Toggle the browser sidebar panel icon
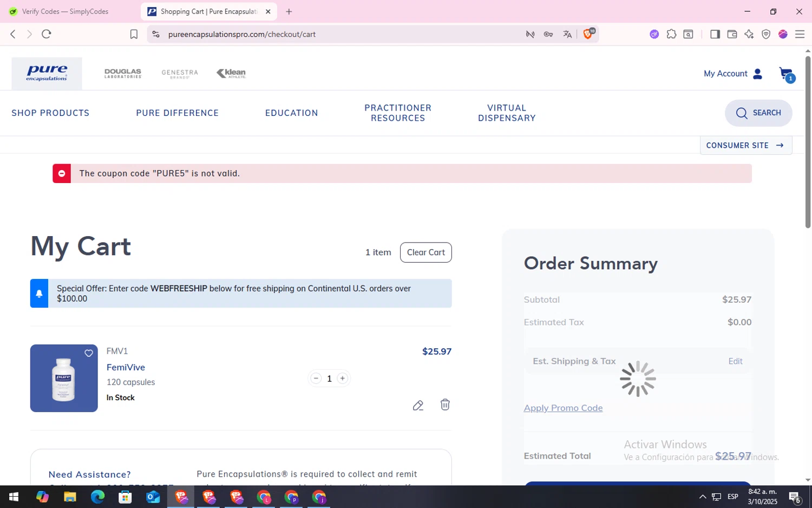 (715, 34)
